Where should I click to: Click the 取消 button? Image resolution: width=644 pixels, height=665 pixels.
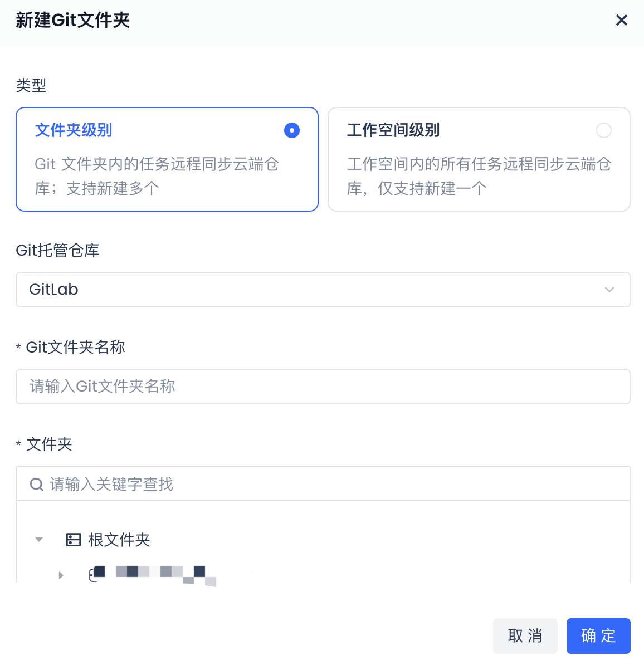pos(525,635)
